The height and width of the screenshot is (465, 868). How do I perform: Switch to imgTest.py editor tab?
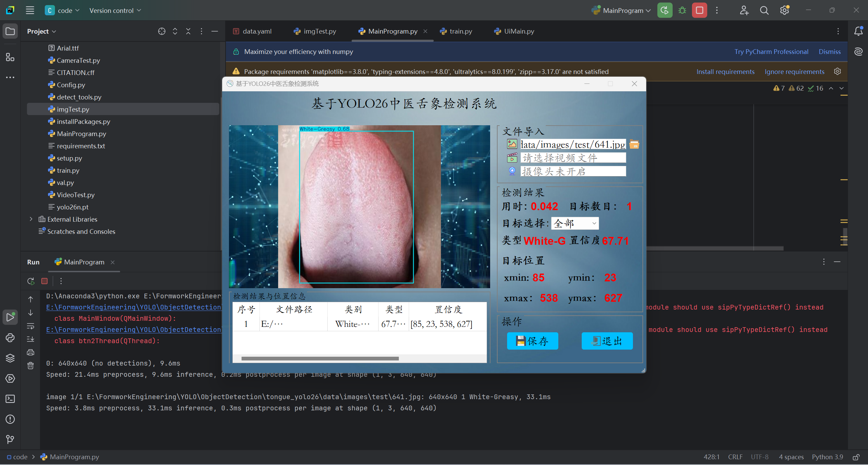(315, 31)
